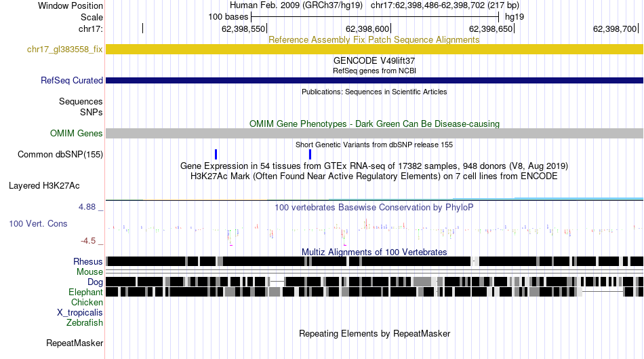Image resolution: width=644 pixels, height=359 pixels.
Task: Click the dark blue RefSeq Curated gene bar
Action: tap(374, 81)
